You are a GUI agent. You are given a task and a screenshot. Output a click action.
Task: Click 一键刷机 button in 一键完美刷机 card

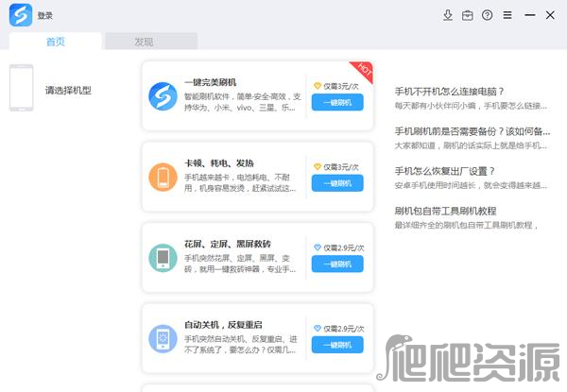point(337,103)
